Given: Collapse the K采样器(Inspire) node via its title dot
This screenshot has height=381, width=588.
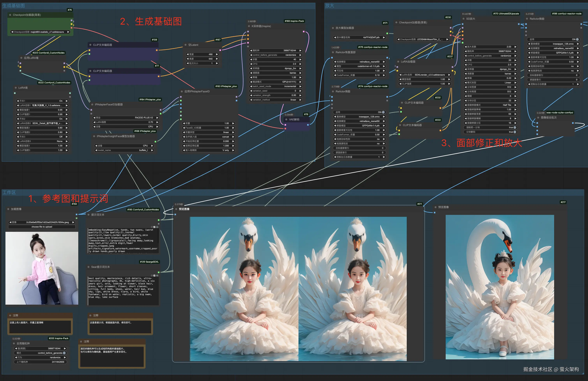Looking at the screenshot, I should 249,26.
